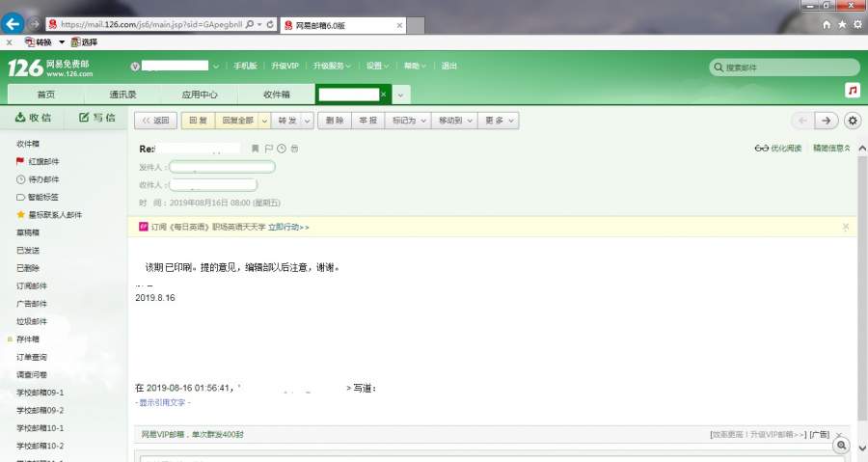Click the address bar search magnifier icon
Screen dimensions: 868x462
[x=250, y=24]
